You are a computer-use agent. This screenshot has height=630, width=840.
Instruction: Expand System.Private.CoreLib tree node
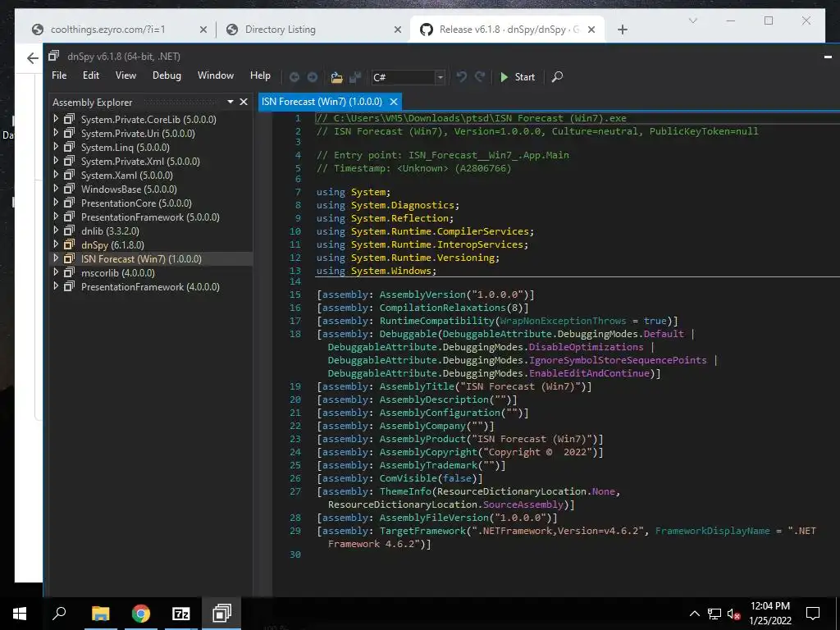pyautogui.click(x=56, y=119)
